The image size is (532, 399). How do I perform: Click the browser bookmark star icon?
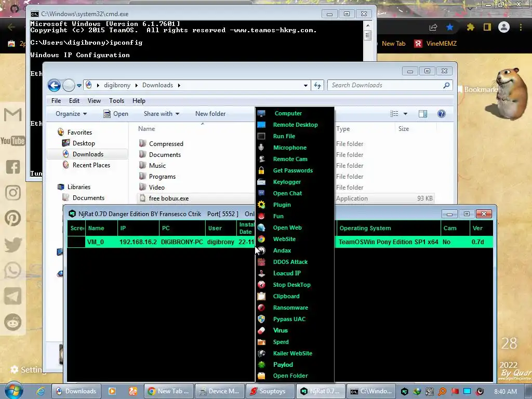pyautogui.click(x=450, y=27)
